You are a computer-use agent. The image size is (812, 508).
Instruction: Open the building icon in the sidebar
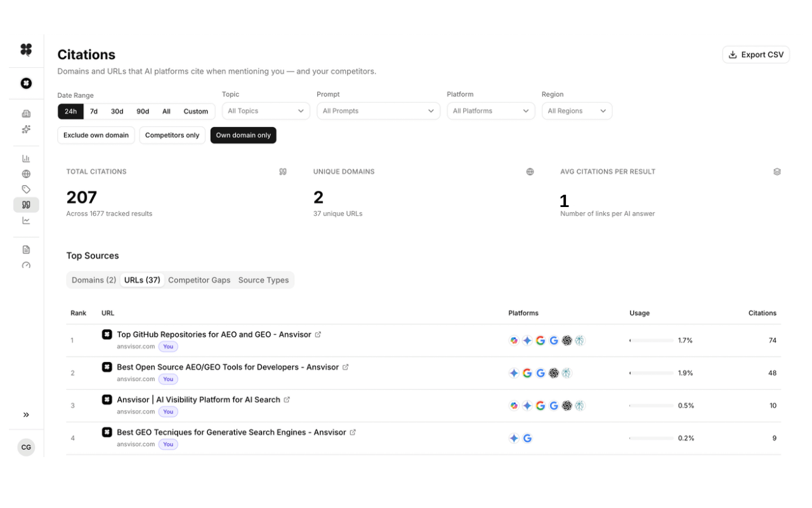[x=26, y=114]
